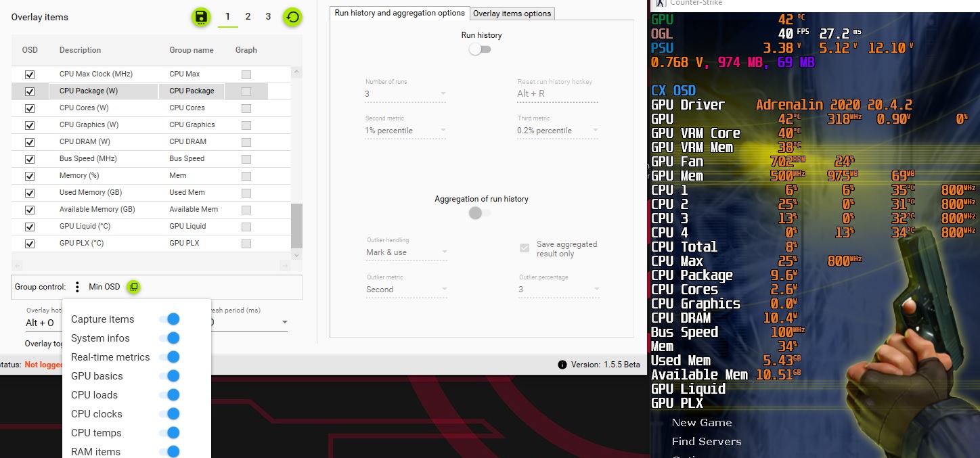980x458 pixels.
Task: Uncheck OSD checkbox for Available Memory (GB)
Action: point(30,210)
